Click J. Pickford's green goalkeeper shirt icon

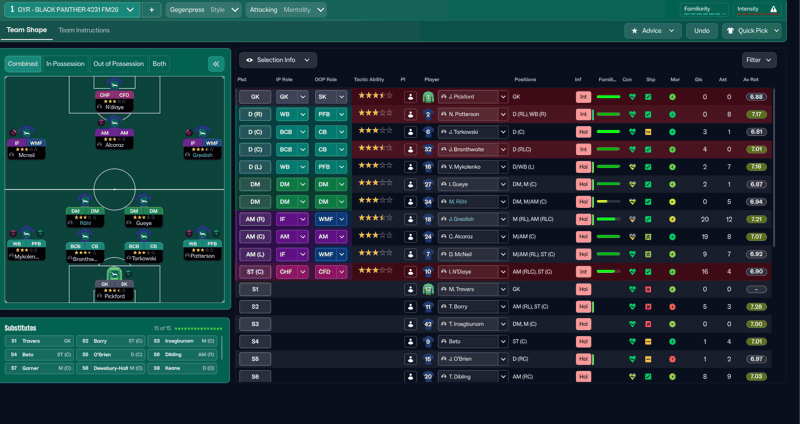(428, 97)
